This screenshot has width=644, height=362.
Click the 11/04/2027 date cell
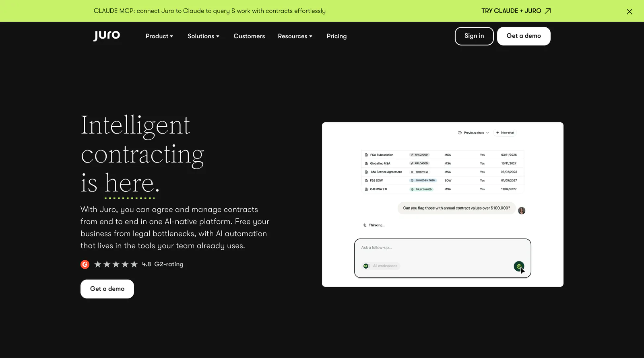[509, 189]
